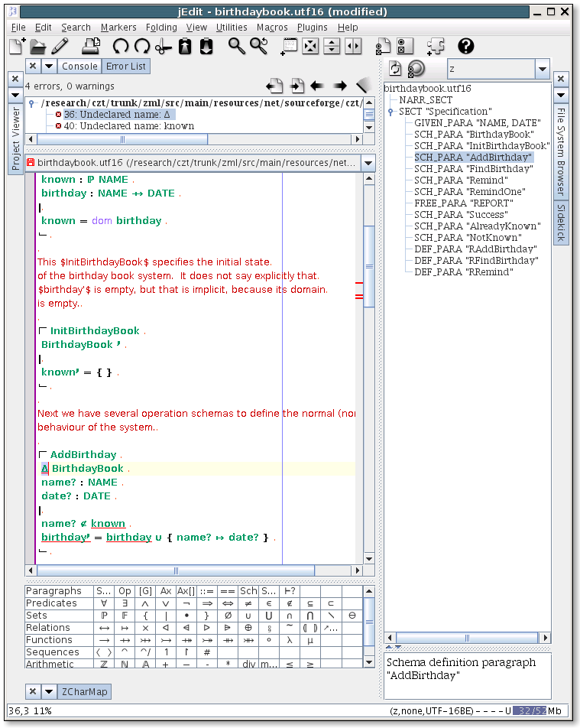Open the Search menu

[76, 28]
